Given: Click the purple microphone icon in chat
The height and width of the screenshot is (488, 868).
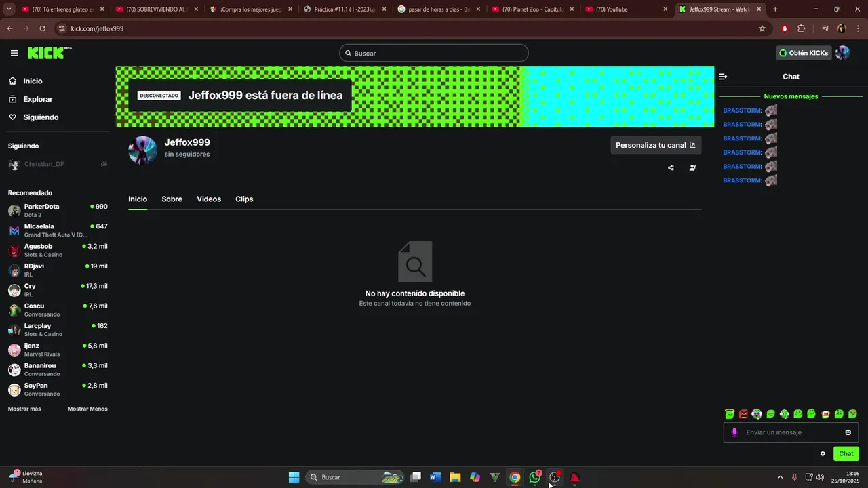Looking at the screenshot, I should tap(734, 432).
